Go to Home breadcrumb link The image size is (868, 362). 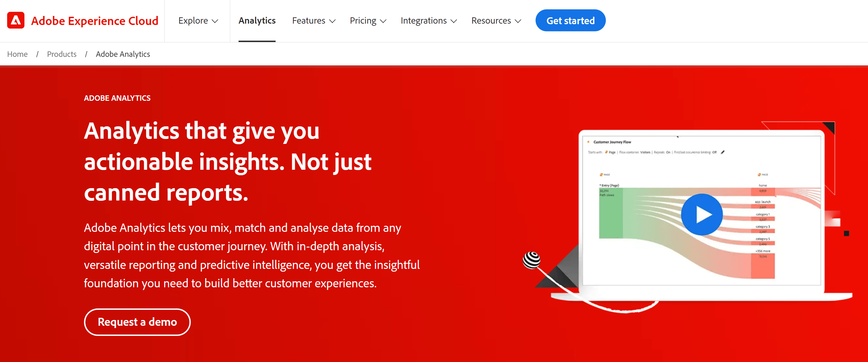tap(18, 54)
